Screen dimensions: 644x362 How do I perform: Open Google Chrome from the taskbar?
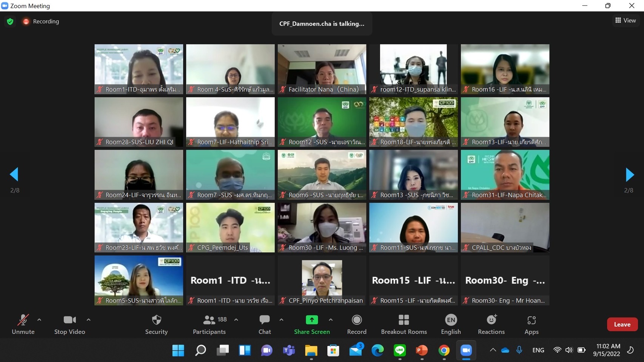coord(444,350)
